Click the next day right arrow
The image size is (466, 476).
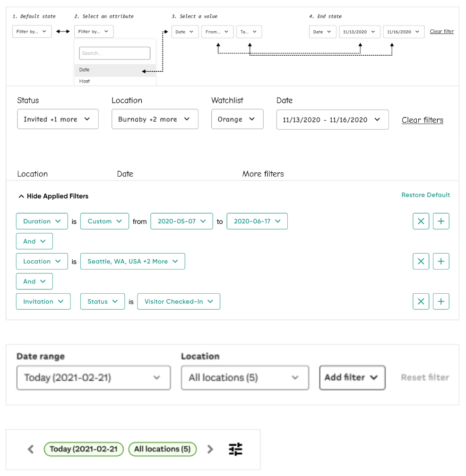210,449
